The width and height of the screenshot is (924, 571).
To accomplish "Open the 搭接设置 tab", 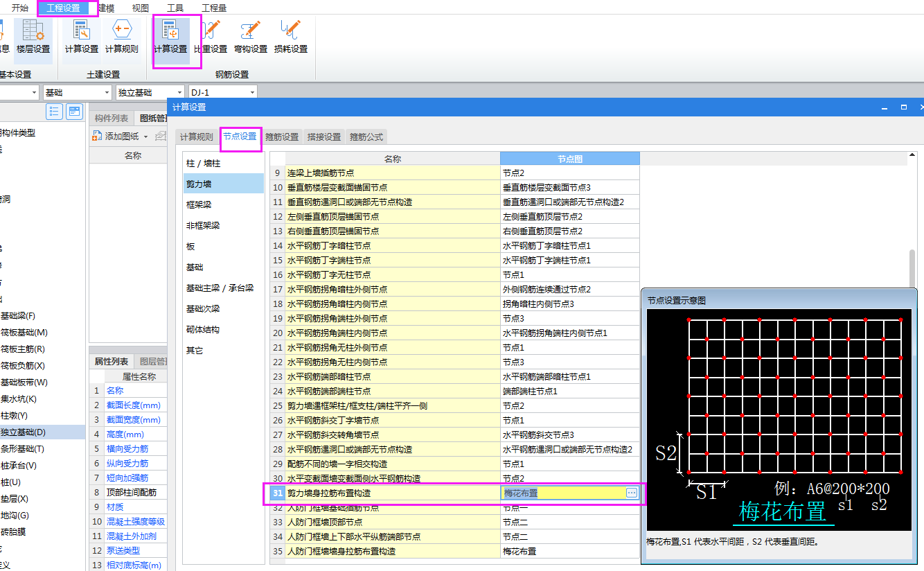I will click(x=324, y=137).
